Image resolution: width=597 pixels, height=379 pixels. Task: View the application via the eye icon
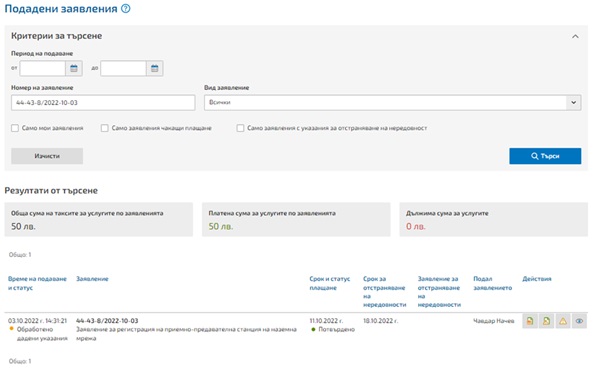tap(579, 321)
